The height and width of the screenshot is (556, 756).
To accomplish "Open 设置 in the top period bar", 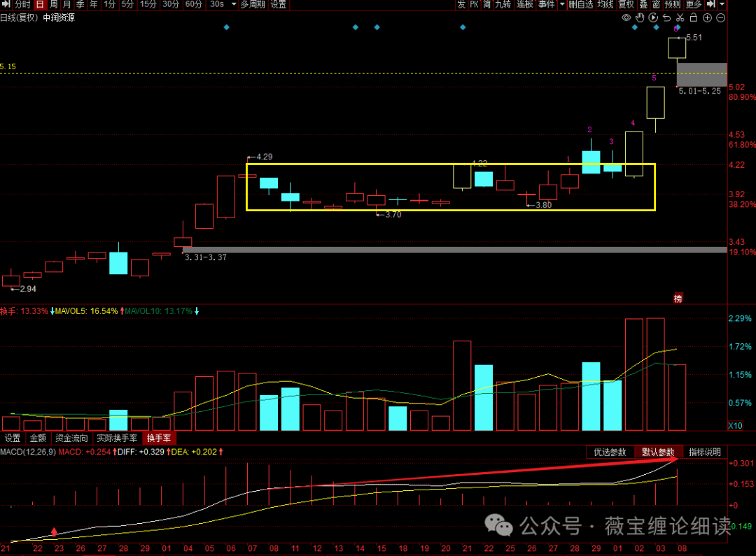I will coord(278,4).
